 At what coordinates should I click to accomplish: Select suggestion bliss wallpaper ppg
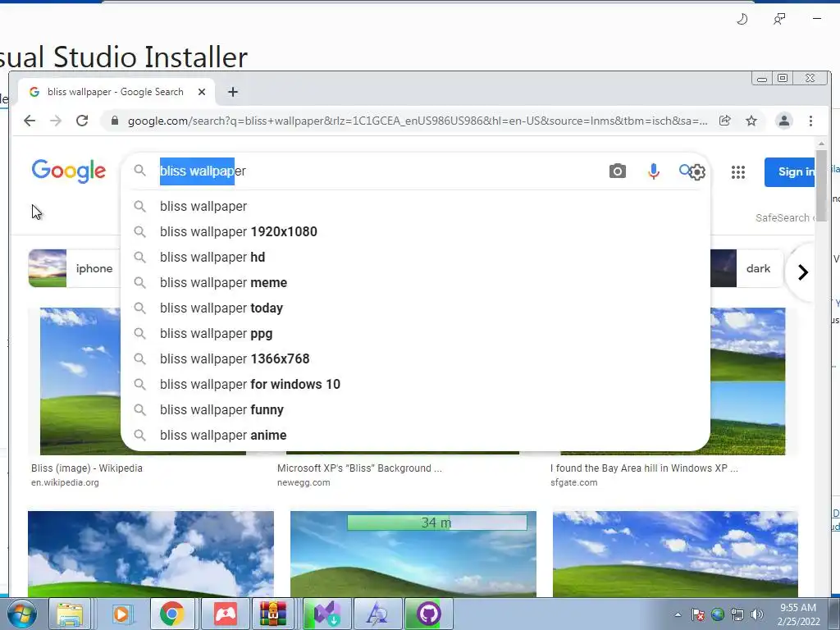tap(416, 334)
